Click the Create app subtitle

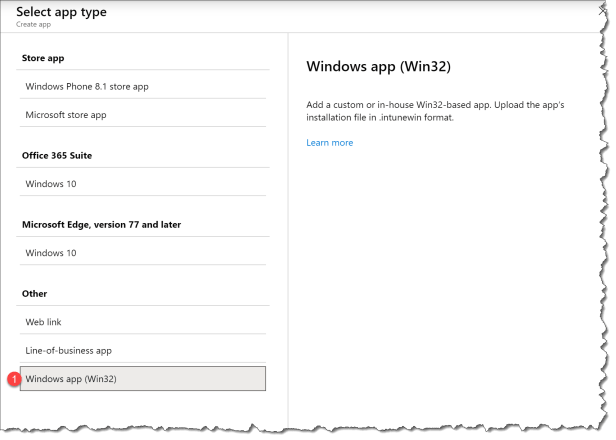[33, 24]
